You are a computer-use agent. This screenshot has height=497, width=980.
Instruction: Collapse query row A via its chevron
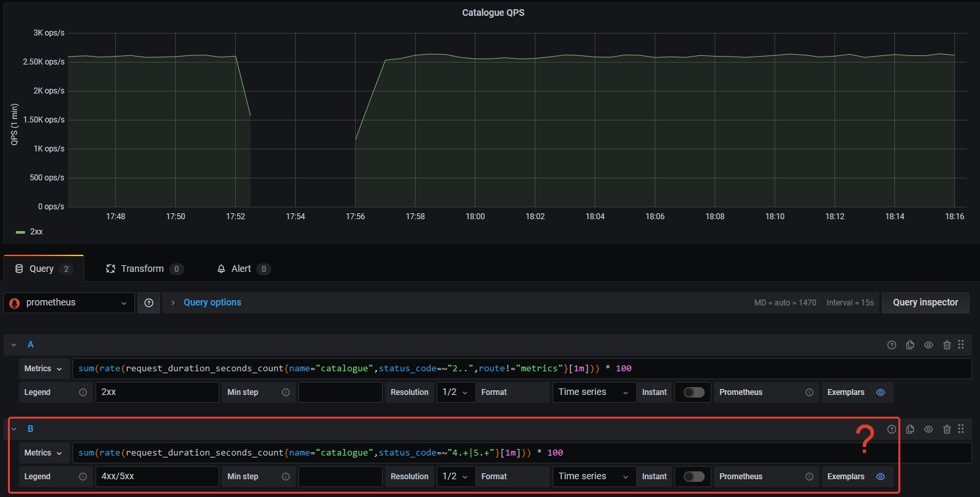pos(14,344)
